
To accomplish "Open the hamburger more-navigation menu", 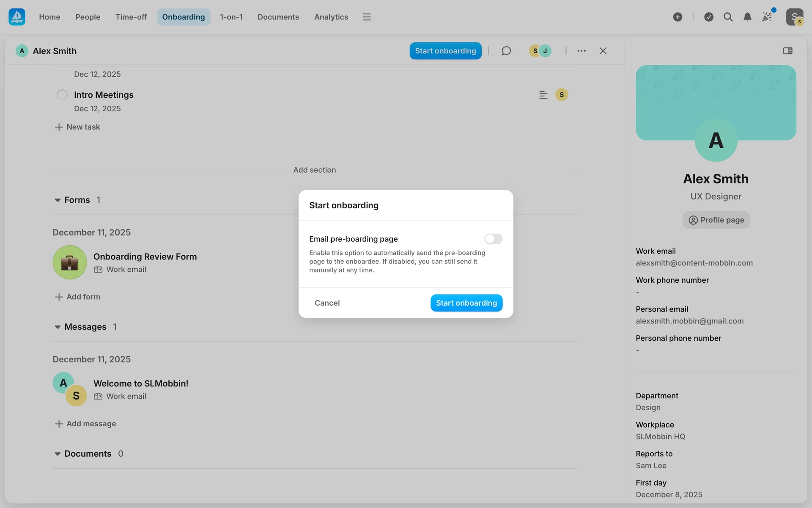I will (x=367, y=17).
